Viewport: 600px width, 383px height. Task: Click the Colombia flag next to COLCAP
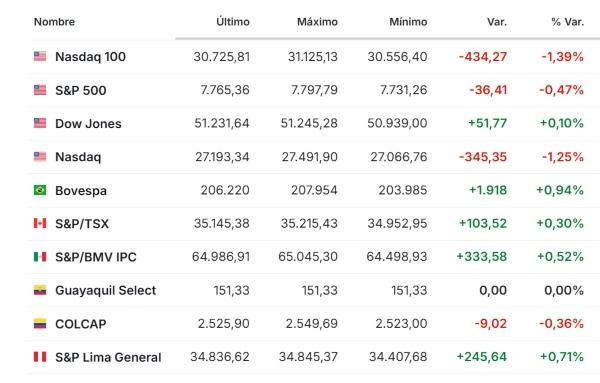click(x=40, y=324)
